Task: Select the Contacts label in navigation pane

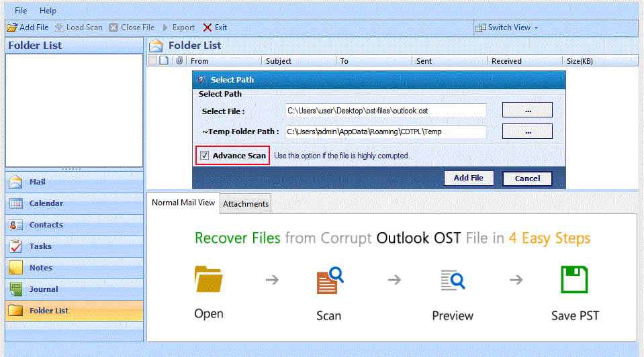Action: click(x=46, y=225)
